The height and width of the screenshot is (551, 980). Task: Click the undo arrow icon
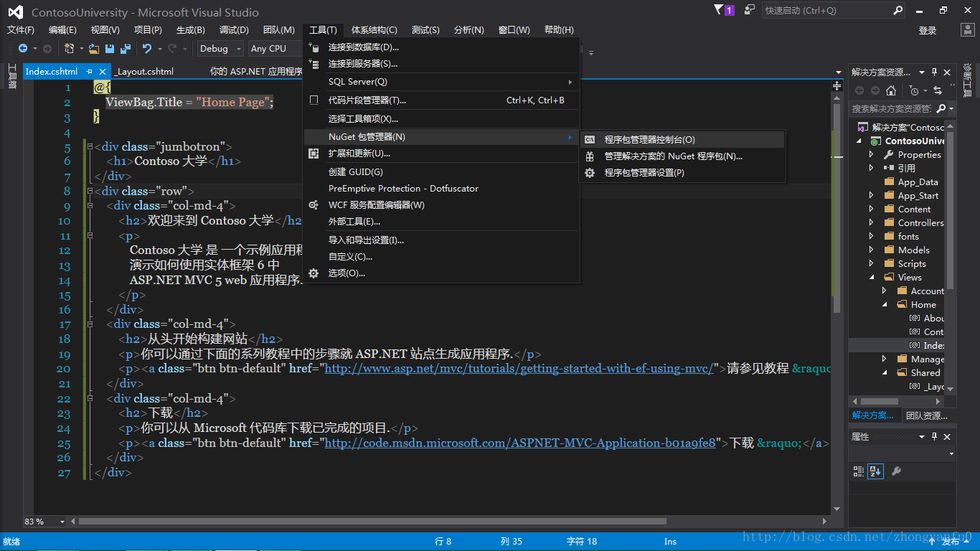click(147, 49)
